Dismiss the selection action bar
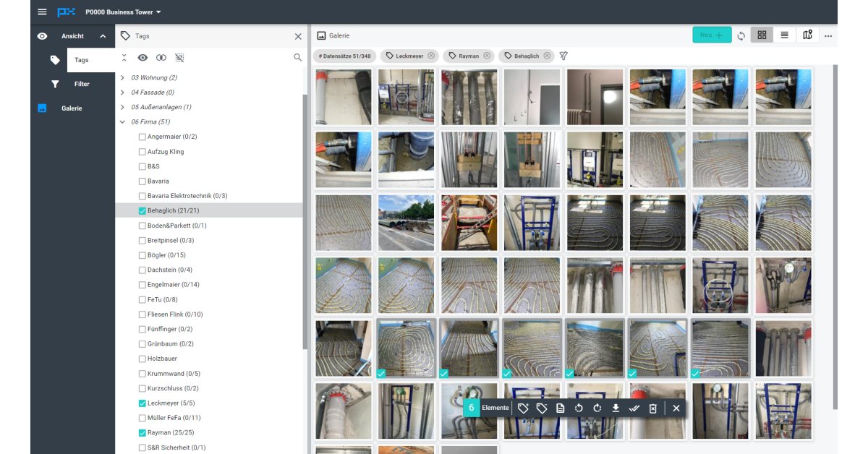 click(676, 408)
